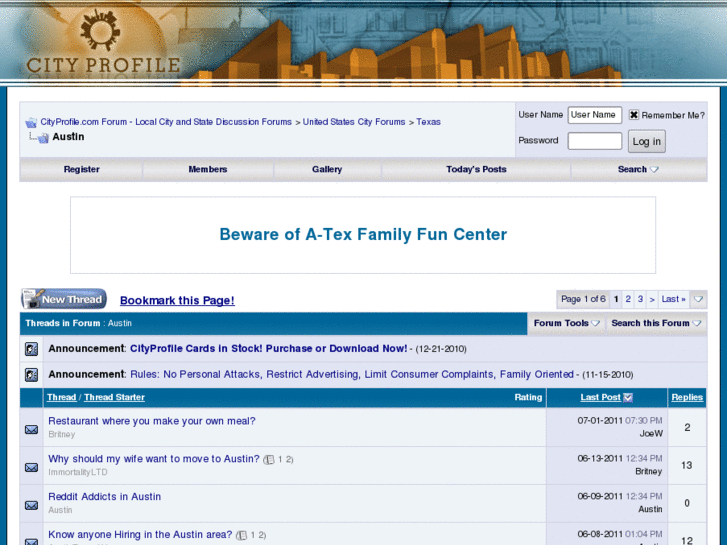
Task: Focus the User Name input field
Action: pos(595,115)
